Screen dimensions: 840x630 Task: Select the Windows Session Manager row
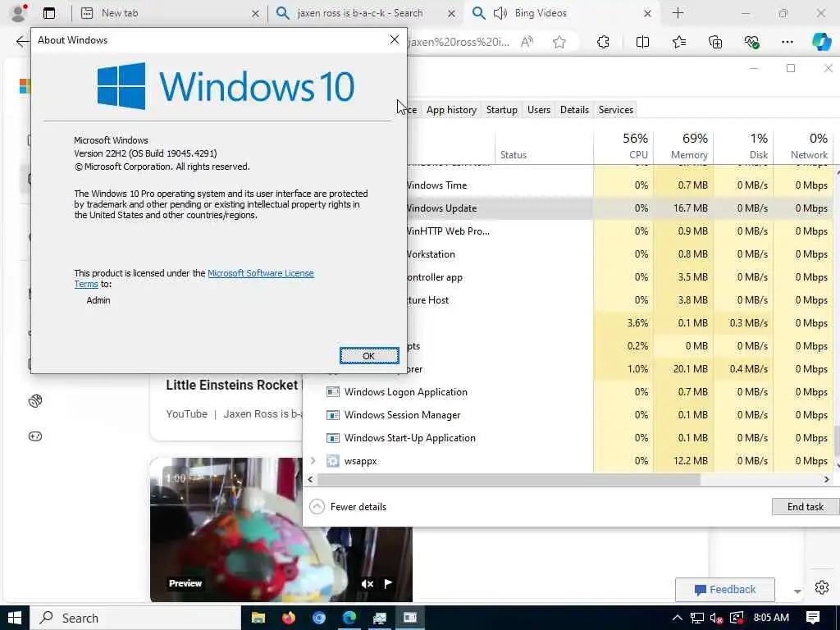tap(568, 415)
